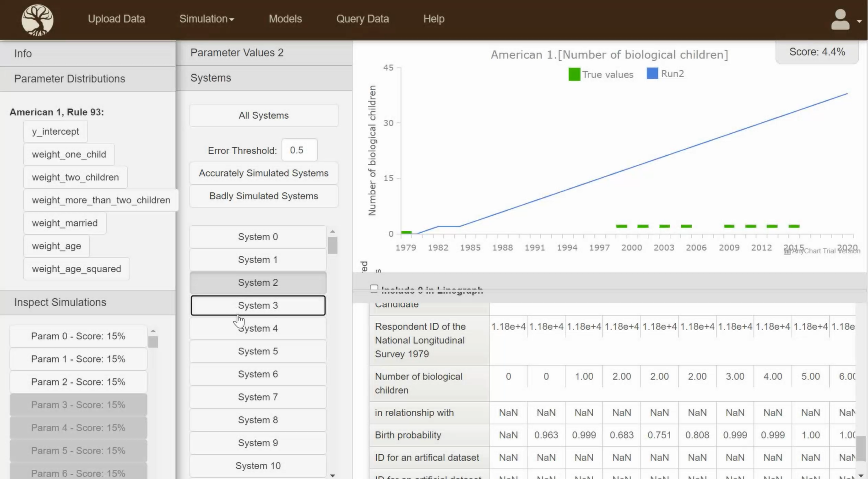Select the weight_married parameter

(65, 223)
